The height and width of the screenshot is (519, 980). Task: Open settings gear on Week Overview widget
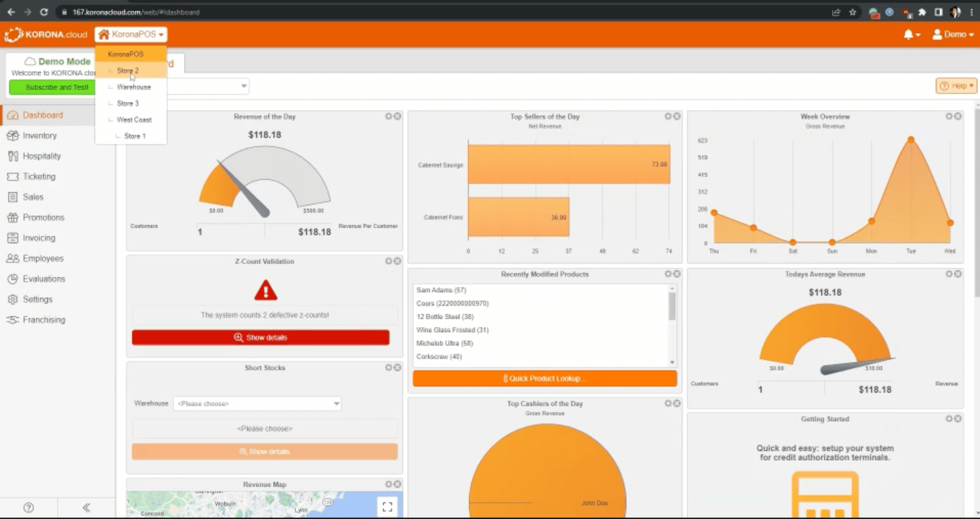(949, 116)
